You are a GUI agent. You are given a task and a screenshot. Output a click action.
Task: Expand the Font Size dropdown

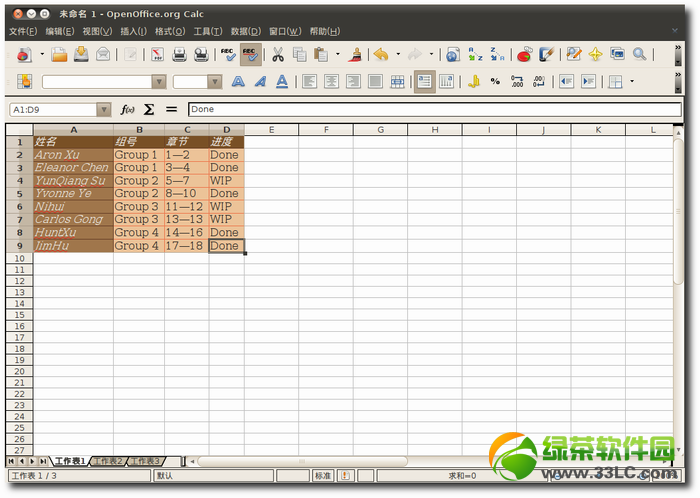(215, 82)
